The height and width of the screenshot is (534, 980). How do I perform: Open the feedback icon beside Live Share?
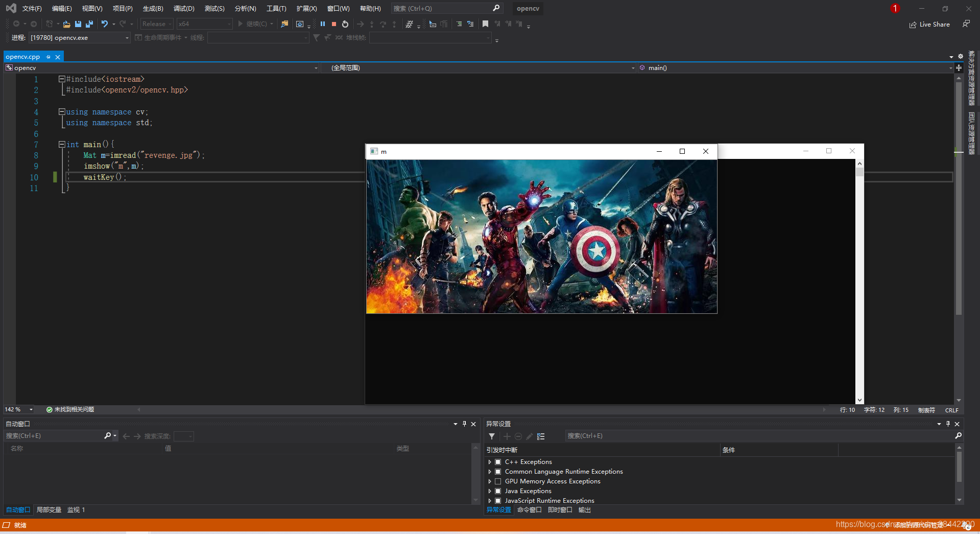pos(966,24)
